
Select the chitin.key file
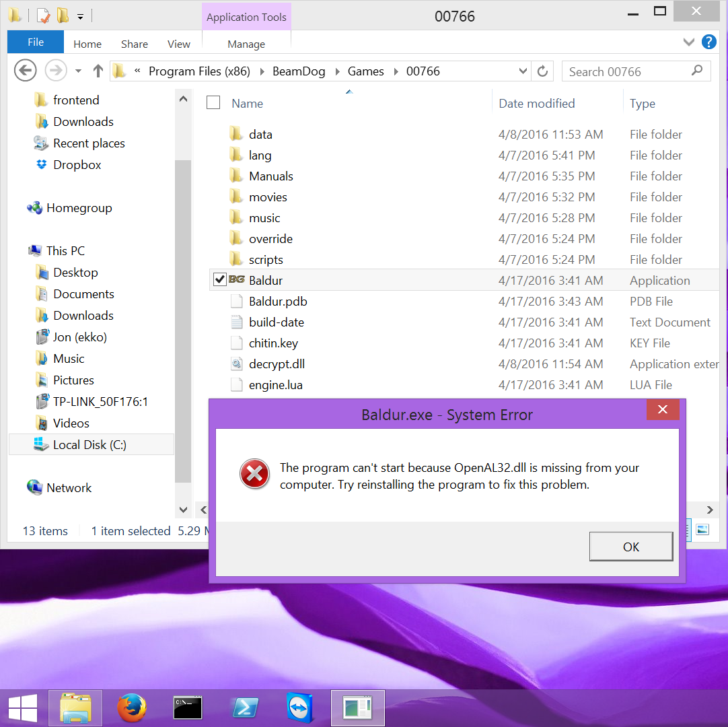tap(273, 343)
